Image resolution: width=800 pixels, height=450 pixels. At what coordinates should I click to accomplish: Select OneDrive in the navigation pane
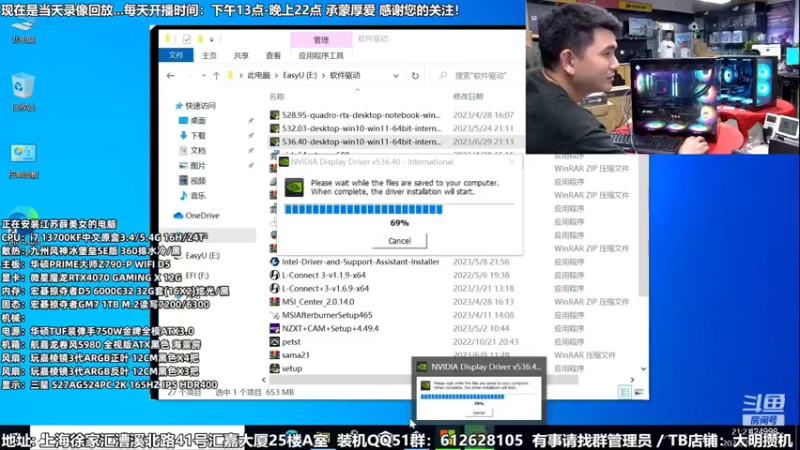(202, 215)
